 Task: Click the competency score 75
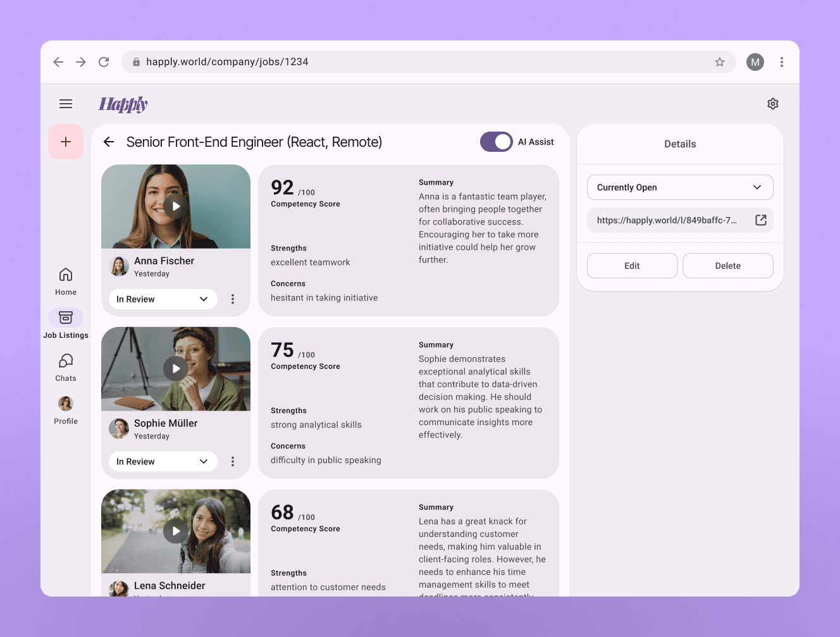(282, 350)
